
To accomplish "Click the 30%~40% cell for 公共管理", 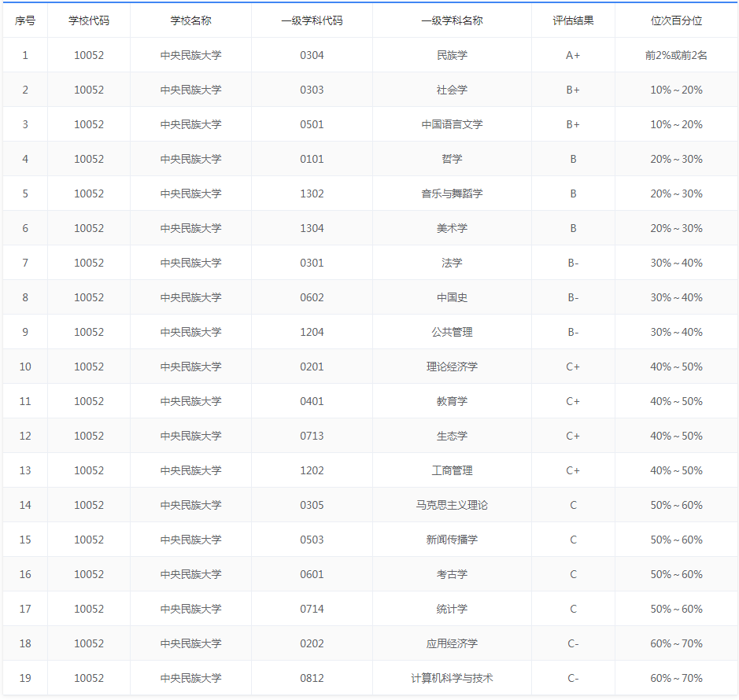I will pyautogui.click(x=676, y=332).
